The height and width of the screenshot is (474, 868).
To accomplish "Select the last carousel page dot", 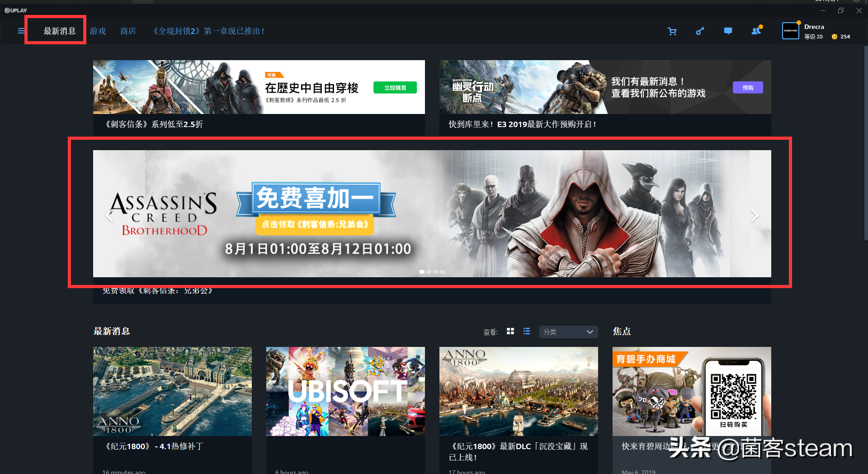I will (x=443, y=272).
